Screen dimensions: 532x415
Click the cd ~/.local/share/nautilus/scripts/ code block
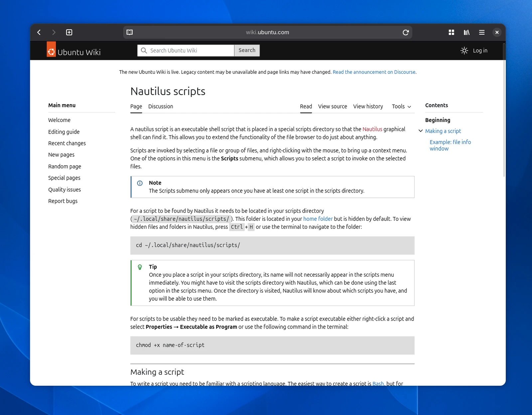[x=272, y=245]
